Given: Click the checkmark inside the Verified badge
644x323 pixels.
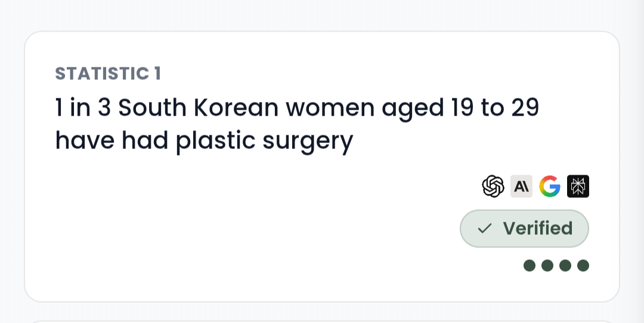Looking at the screenshot, I should 485,229.
